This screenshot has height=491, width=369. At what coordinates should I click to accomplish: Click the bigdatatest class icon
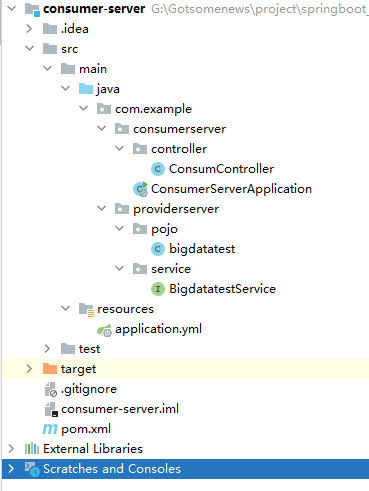[x=158, y=249]
